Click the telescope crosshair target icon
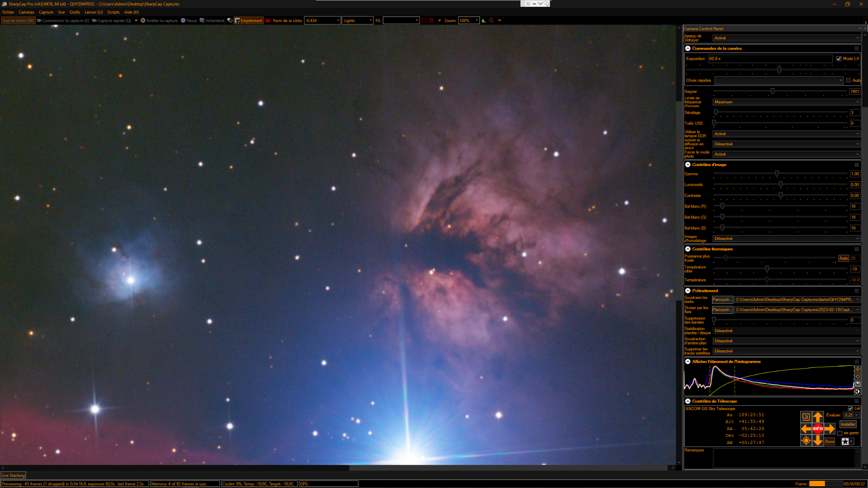 point(806,441)
